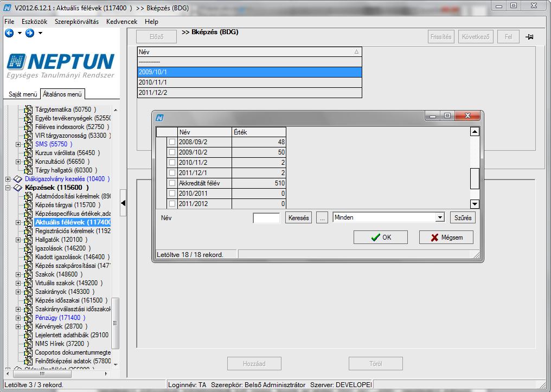Click the SMS (55750) item icon
Image resolution: width=551 pixels, height=392 pixels.
point(28,144)
